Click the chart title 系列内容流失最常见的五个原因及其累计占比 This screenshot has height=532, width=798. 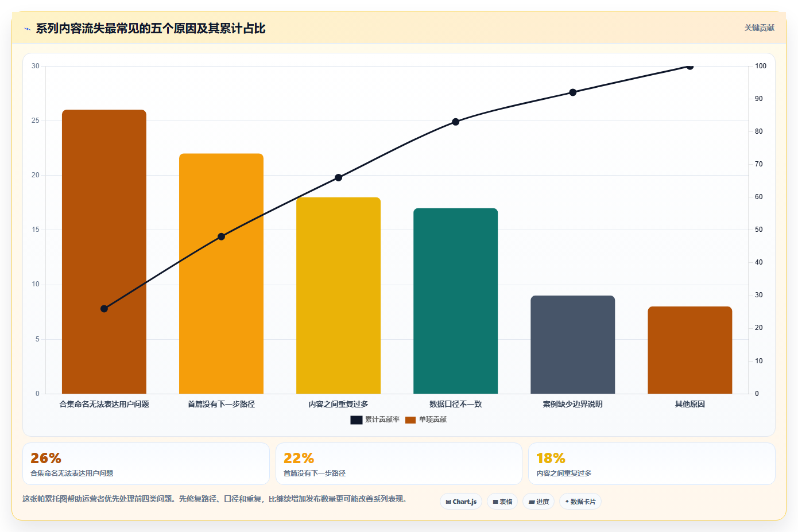pyautogui.click(x=150, y=28)
